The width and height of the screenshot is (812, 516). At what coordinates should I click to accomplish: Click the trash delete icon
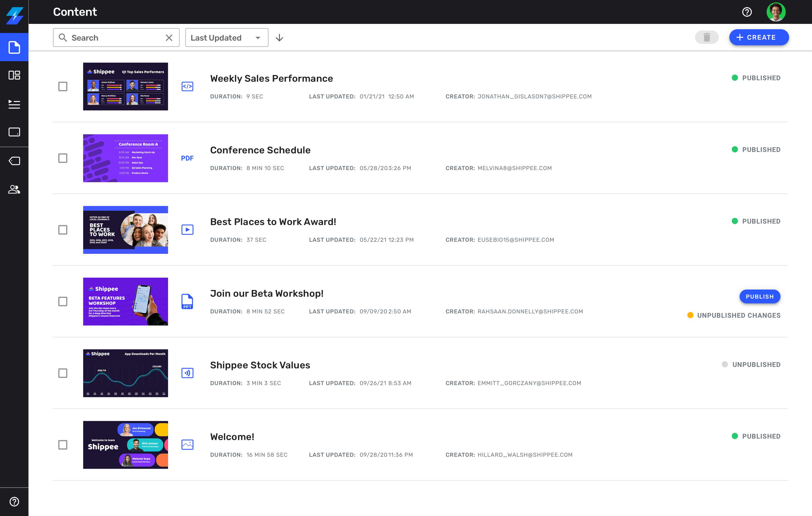coord(707,38)
